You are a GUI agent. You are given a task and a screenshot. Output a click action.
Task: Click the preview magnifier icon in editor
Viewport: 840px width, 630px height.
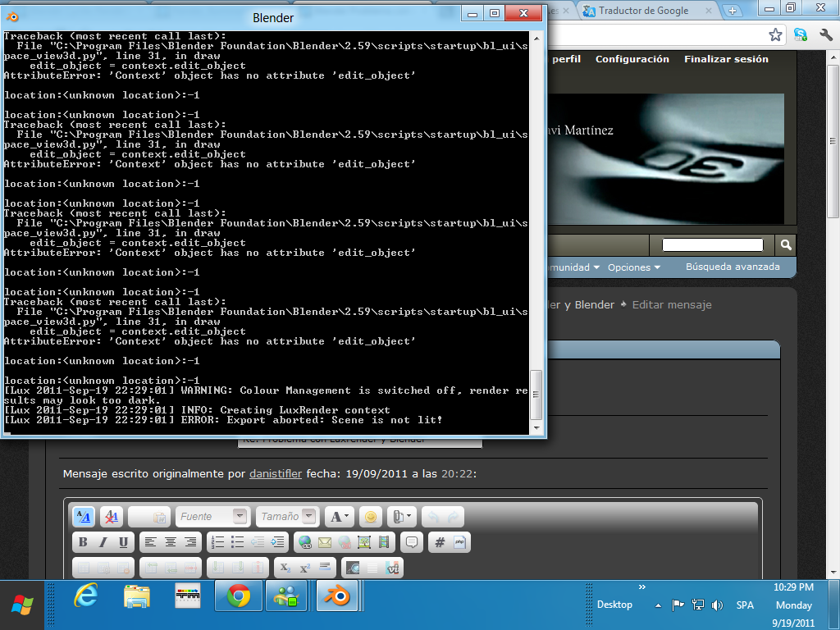click(353, 568)
